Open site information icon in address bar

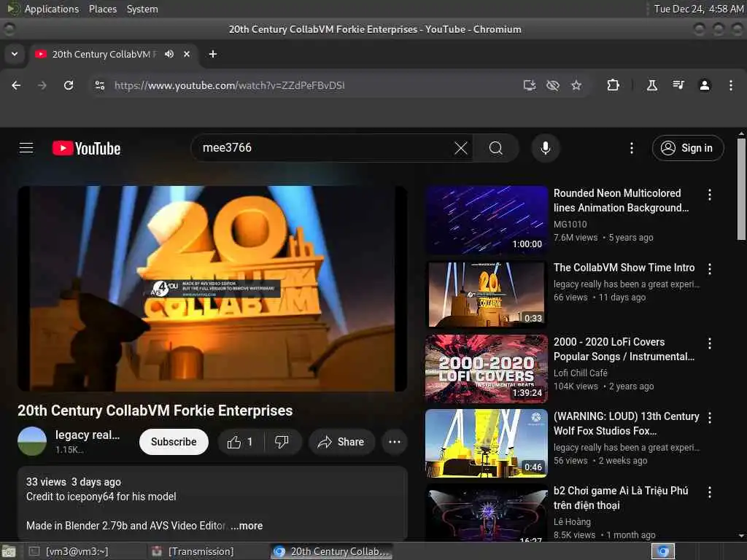(99, 85)
